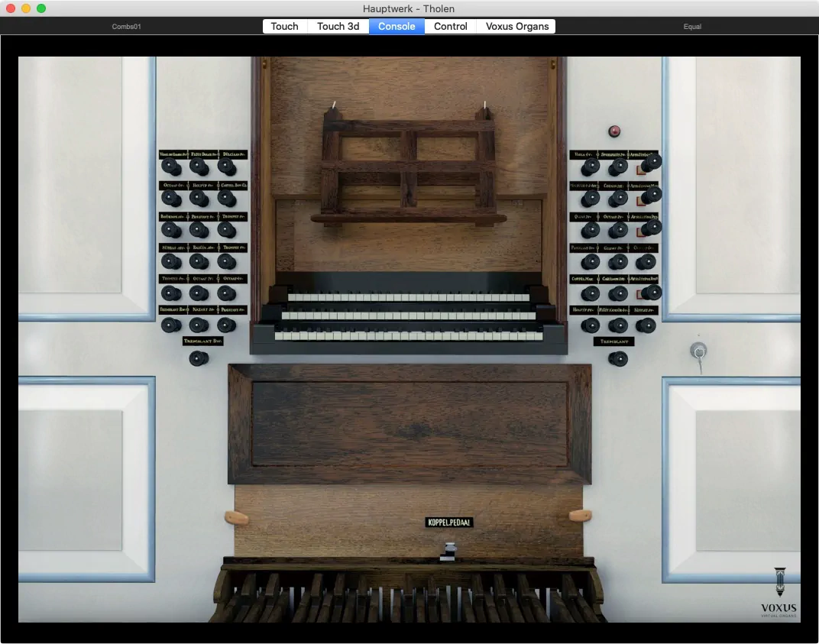Pull the Cornet stop knob

tap(618, 199)
